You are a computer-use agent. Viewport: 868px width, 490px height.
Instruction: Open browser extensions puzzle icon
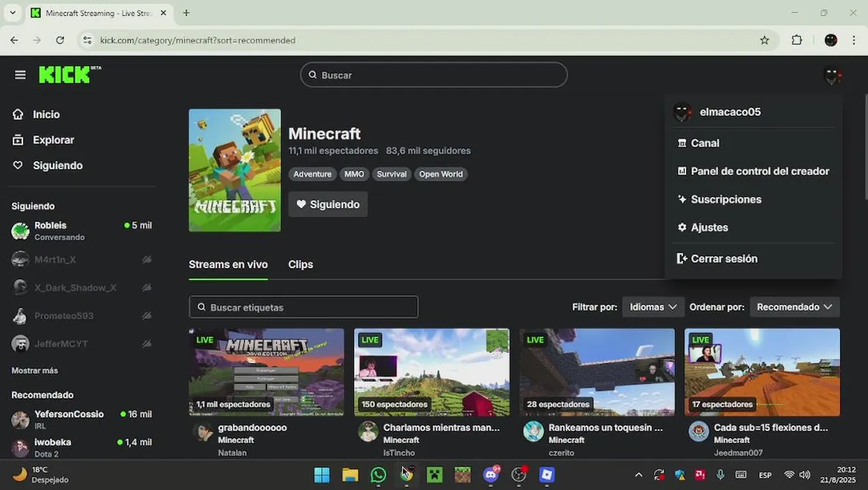click(x=797, y=40)
